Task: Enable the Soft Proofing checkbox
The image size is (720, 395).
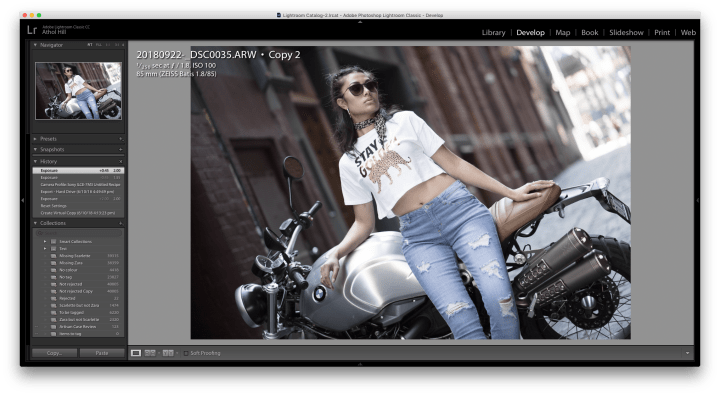Action: (x=186, y=353)
